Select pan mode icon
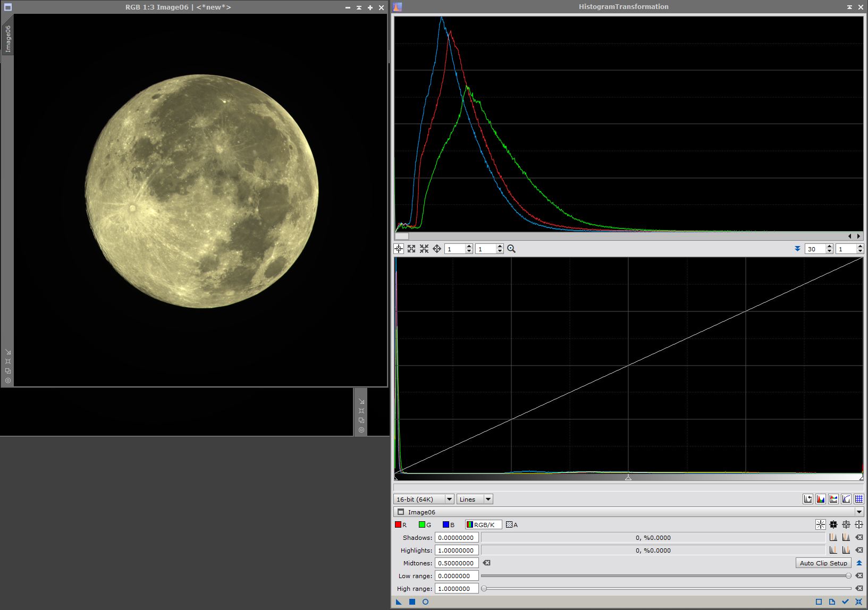Viewport: 868px width, 610px height. (437, 249)
